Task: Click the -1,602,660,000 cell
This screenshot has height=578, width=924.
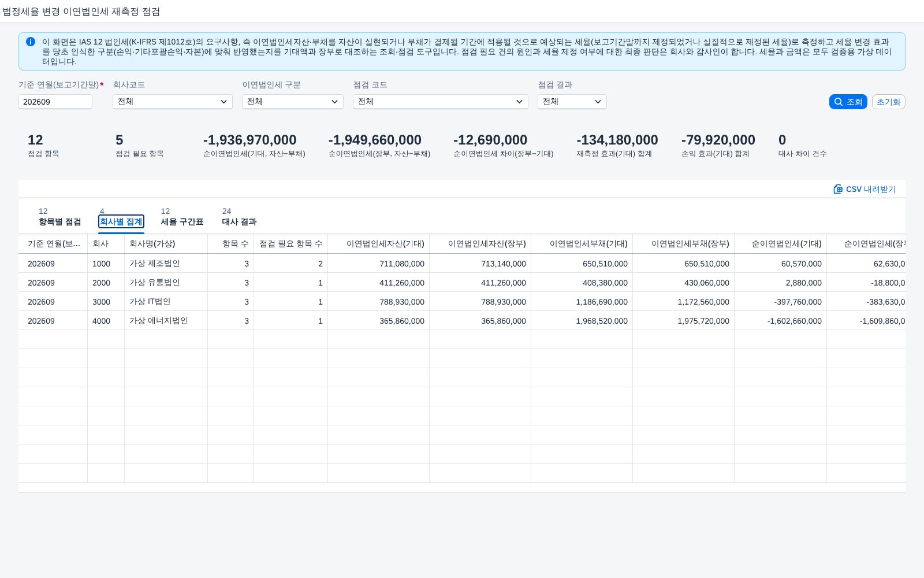Action: (781, 321)
